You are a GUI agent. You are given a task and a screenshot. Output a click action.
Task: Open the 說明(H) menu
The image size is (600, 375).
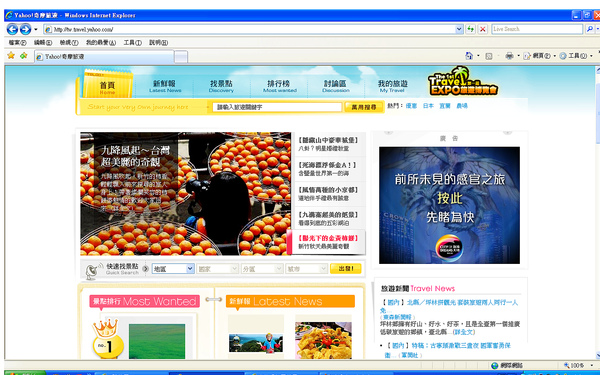(158, 43)
